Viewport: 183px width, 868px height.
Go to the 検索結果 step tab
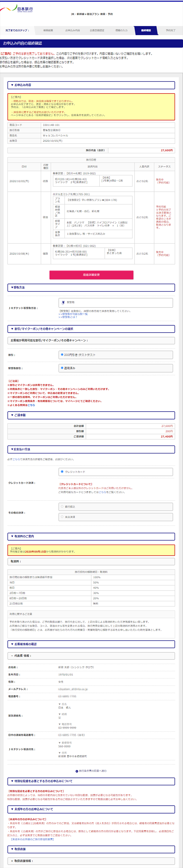coord(48,30)
